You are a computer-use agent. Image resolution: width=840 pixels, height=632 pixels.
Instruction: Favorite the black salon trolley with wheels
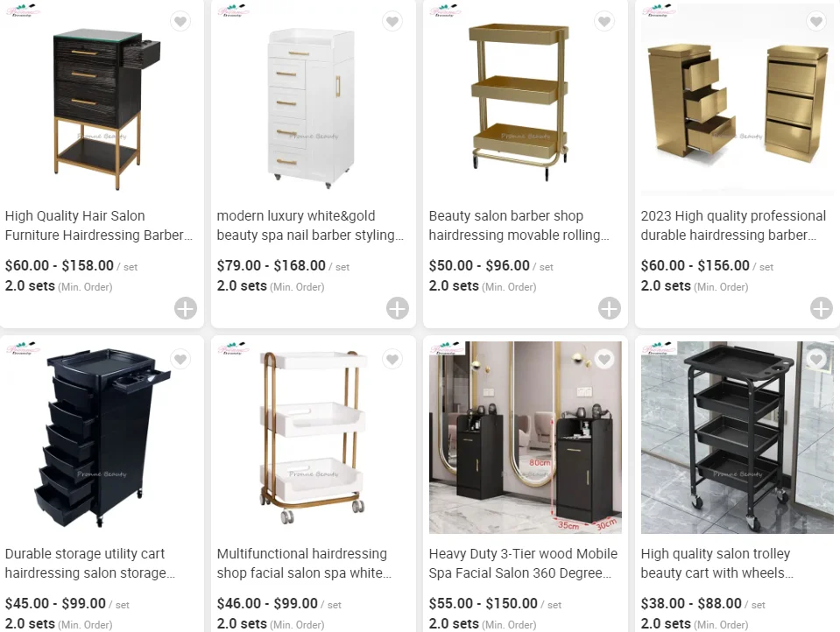pyautogui.click(x=816, y=360)
